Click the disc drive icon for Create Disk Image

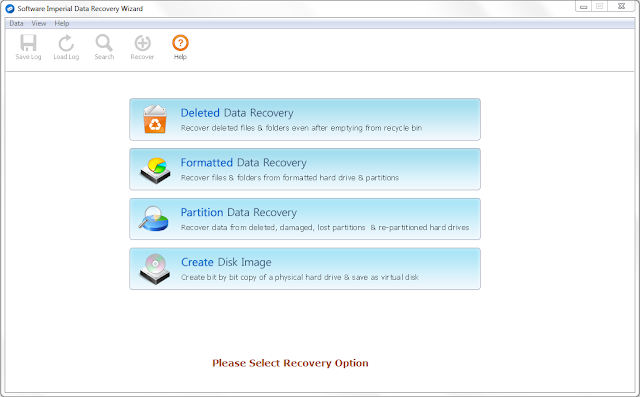(155, 269)
